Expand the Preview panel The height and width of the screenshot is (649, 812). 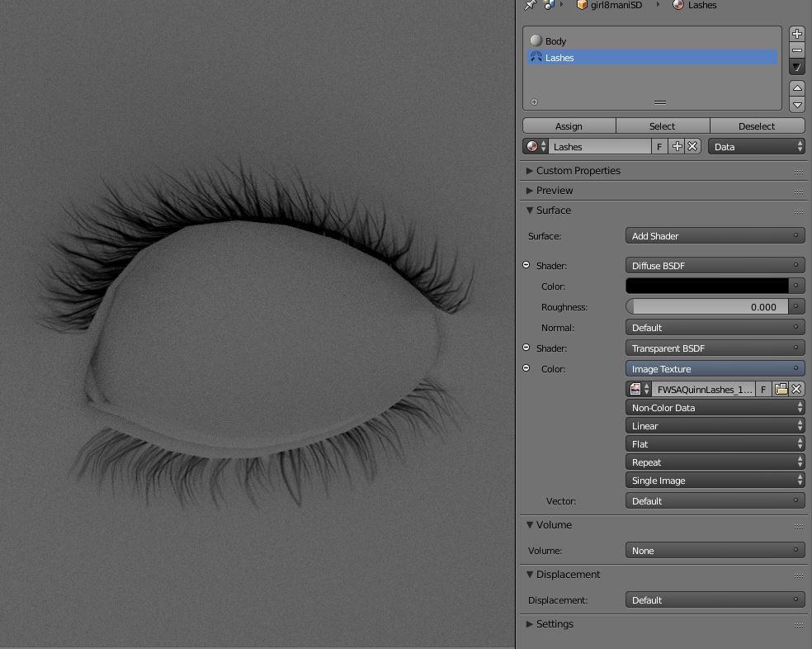(x=529, y=190)
